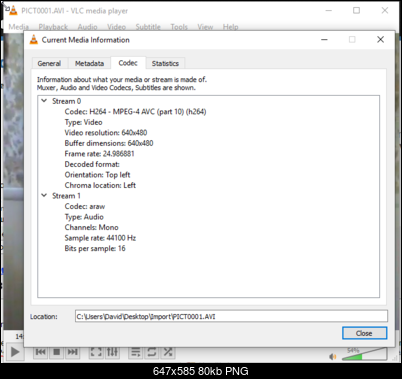Maximize the VLC main window
402x379 pixels.
click(x=356, y=10)
